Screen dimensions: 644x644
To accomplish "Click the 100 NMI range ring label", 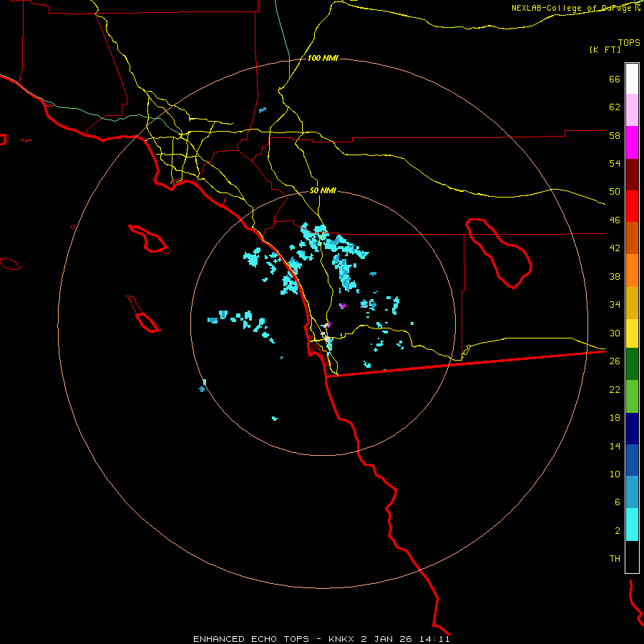I will pyautogui.click(x=323, y=59).
